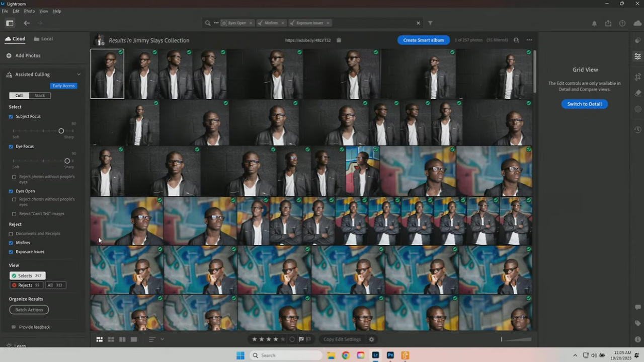Open Chrome from the taskbar
The height and width of the screenshot is (362, 644).
tap(346, 355)
